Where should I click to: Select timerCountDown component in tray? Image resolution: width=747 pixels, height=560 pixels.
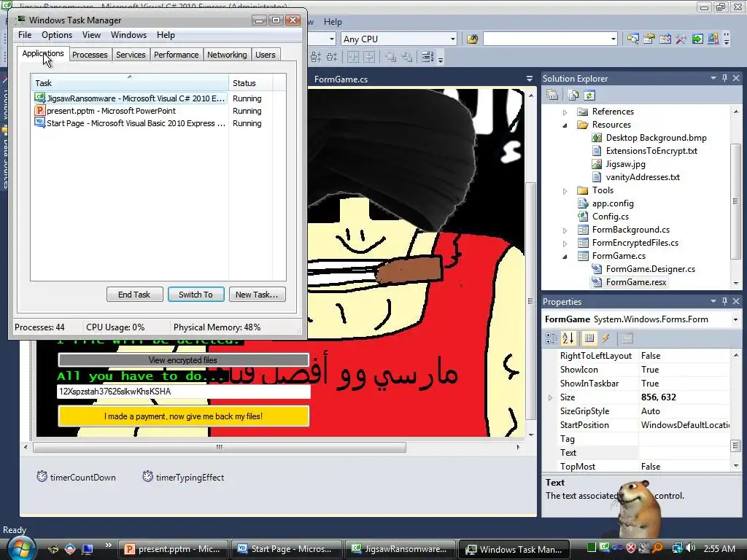76,477
